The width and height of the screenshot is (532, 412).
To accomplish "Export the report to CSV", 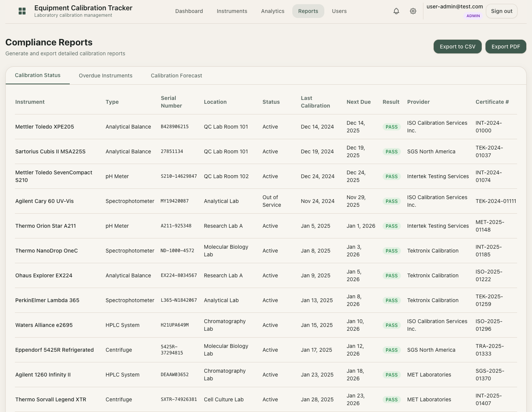I will coord(457,46).
